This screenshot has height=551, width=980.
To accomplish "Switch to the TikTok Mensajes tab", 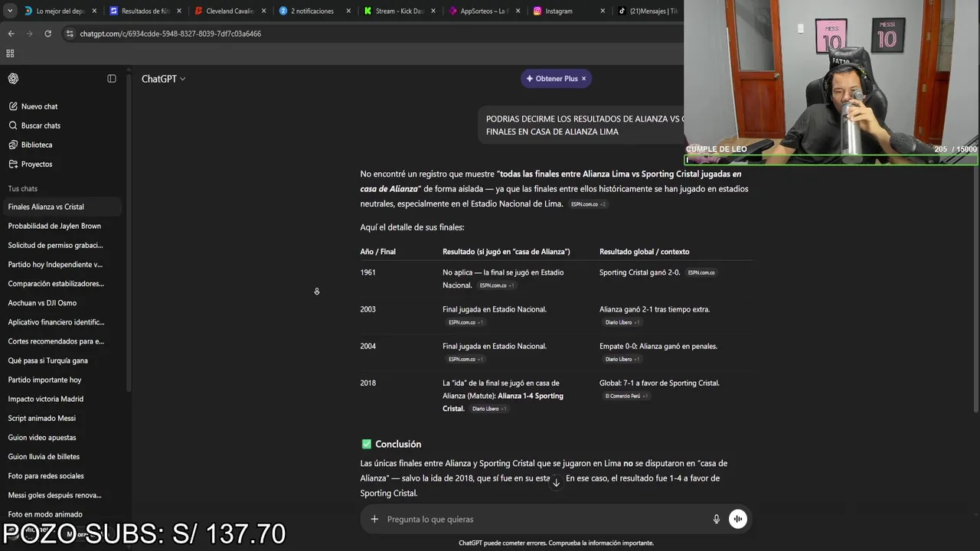I will click(x=649, y=11).
